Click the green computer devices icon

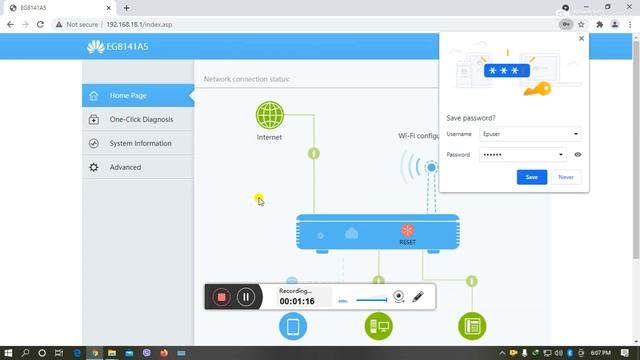pyautogui.click(x=379, y=326)
